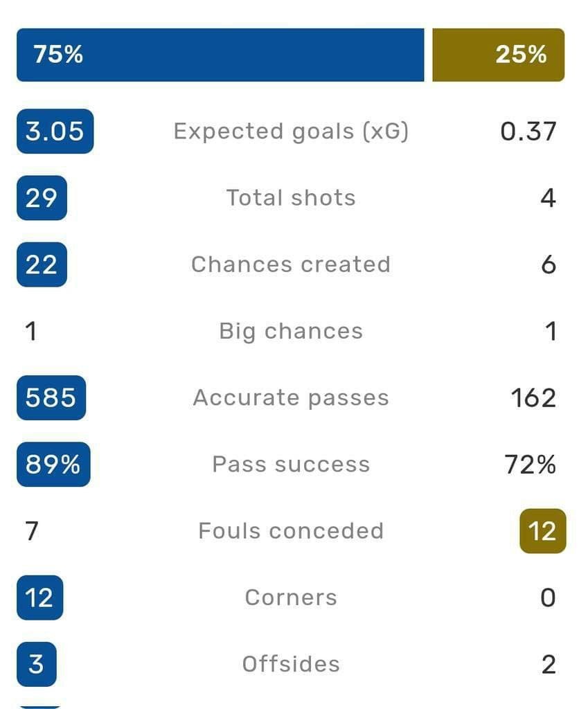
Task: Select the Expected goals (xG) label
Action: [x=291, y=131]
